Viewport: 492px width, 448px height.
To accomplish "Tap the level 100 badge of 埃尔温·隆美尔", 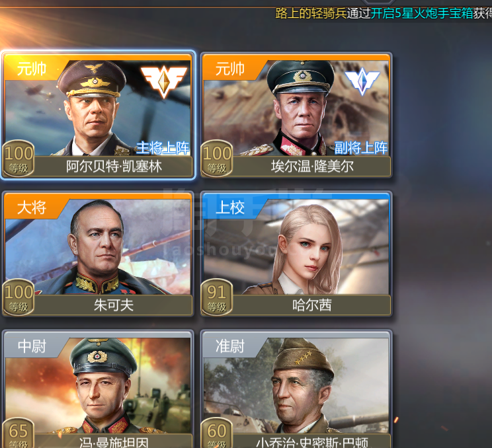I will click(217, 159).
